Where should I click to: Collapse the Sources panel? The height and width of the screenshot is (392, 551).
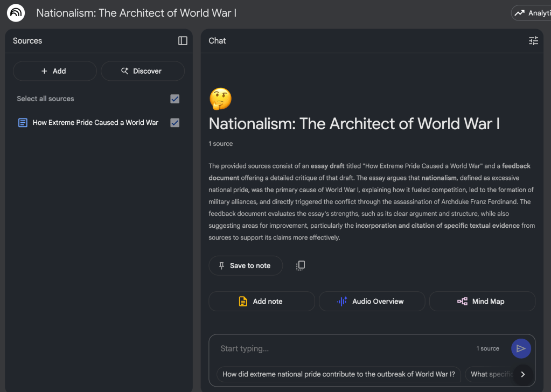click(183, 41)
